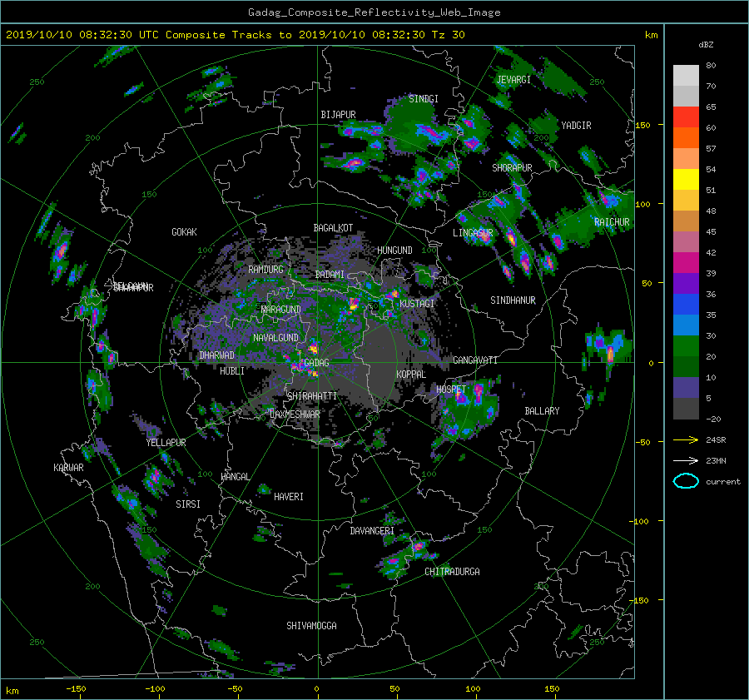749x700 pixels.
Task: Click the HAVERI city label
Action: point(289,498)
